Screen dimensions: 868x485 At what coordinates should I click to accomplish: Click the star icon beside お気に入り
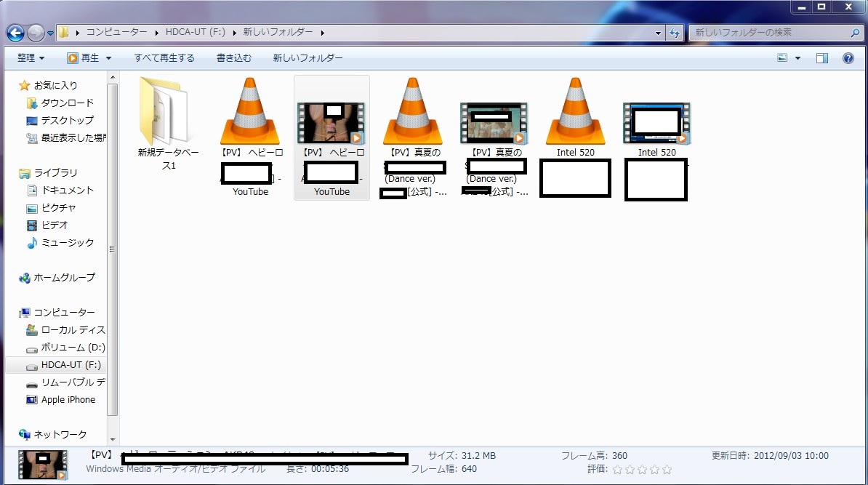(24, 85)
